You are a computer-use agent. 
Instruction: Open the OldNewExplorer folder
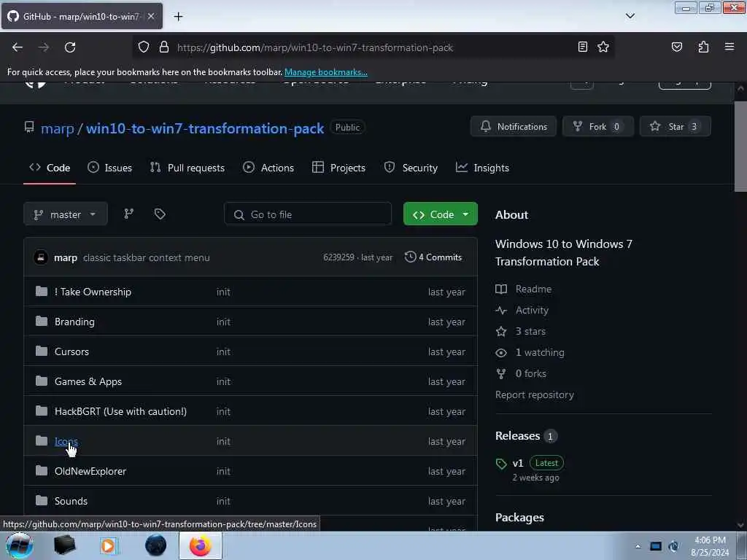(90, 472)
